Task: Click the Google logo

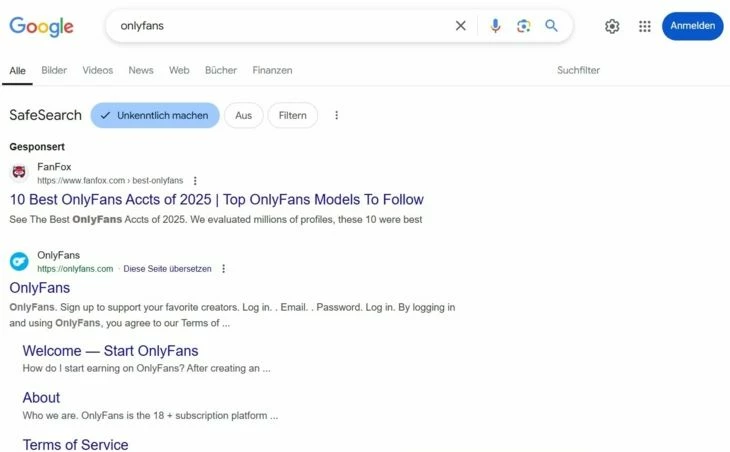Action: [x=41, y=27]
